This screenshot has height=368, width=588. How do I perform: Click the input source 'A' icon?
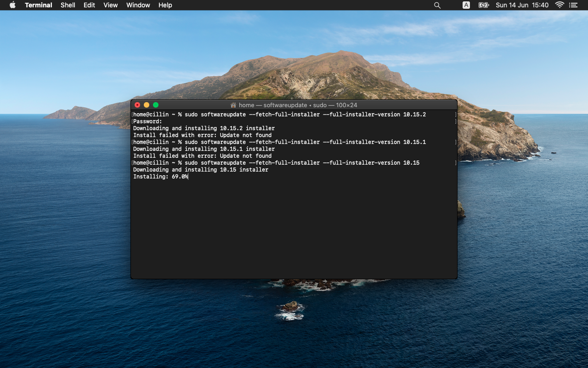coord(466,5)
